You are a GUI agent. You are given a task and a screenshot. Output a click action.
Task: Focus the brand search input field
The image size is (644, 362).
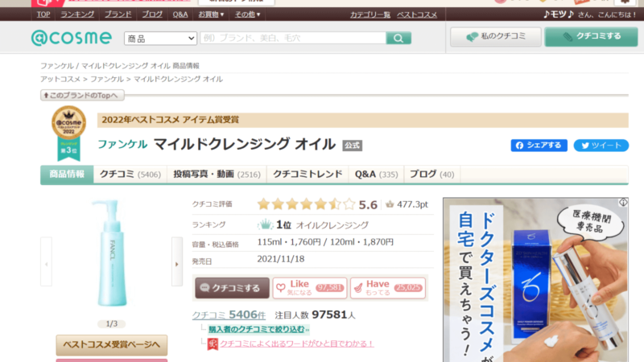coord(293,38)
